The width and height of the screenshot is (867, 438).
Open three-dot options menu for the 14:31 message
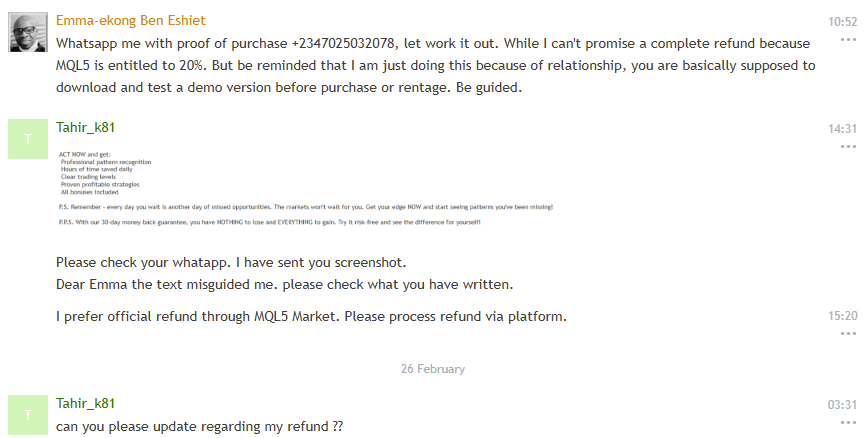[848, 146]
